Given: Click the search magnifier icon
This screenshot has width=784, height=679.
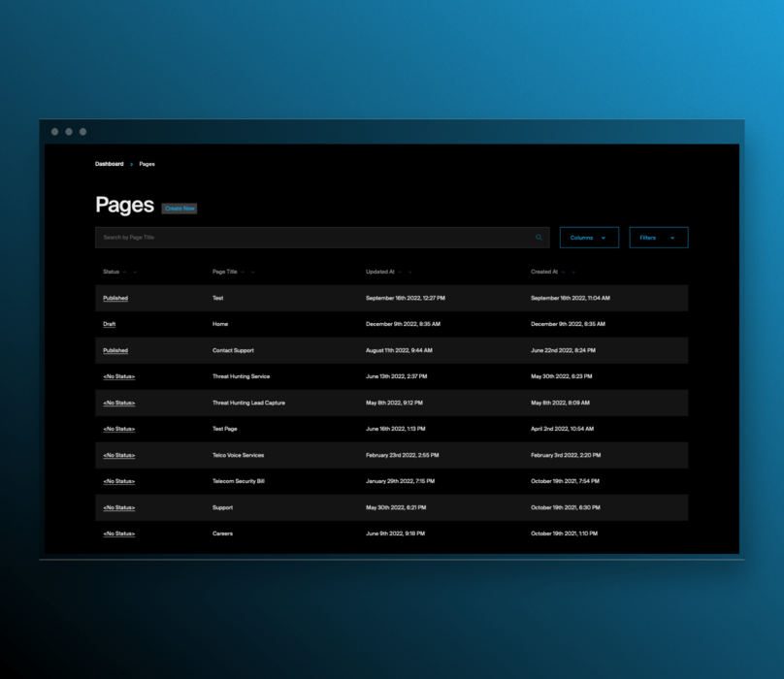Looking at the screenshot, I should 539,238.
